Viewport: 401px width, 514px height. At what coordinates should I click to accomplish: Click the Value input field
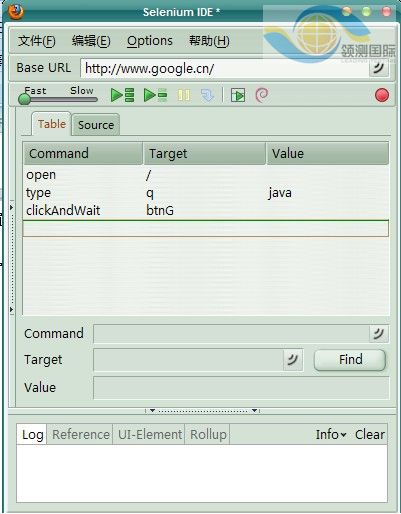click(241, 388)
